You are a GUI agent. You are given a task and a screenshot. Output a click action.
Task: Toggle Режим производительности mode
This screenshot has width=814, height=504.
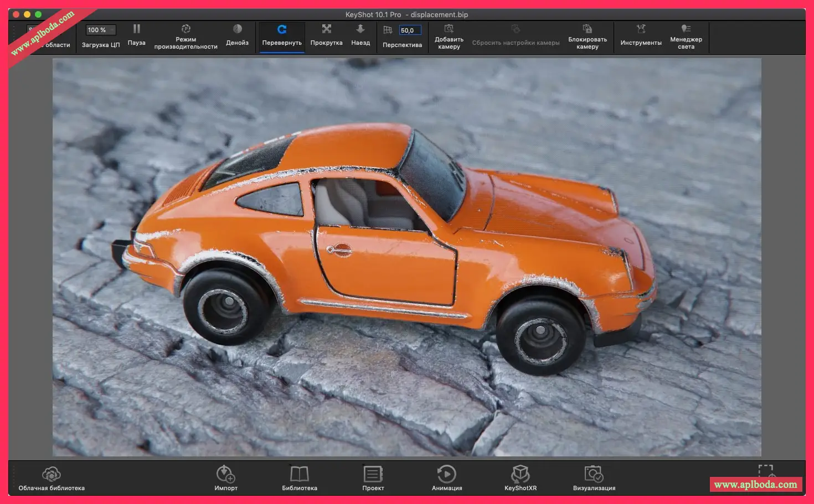[x=186, y=29]
